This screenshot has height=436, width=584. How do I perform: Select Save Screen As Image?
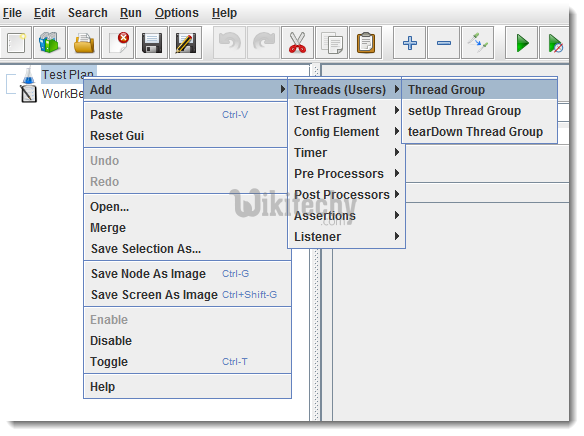tap(187, 295)
